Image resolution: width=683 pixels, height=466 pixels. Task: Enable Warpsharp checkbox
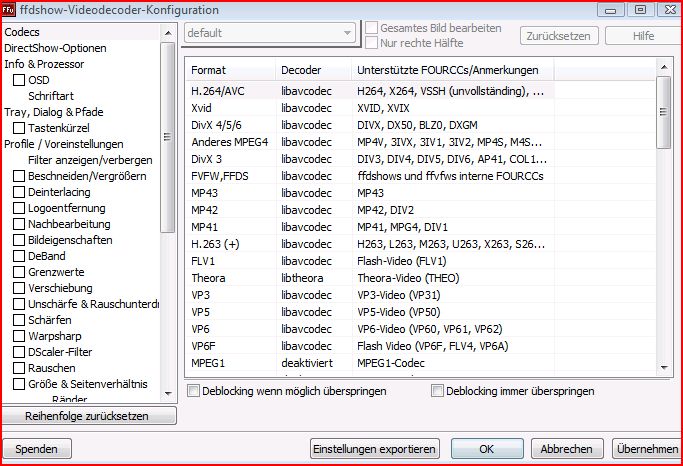tap(19, 336)
